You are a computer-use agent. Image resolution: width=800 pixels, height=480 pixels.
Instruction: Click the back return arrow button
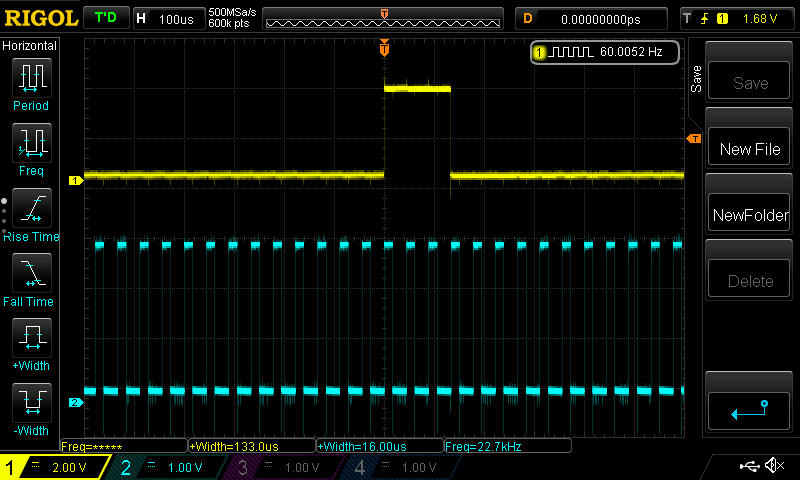tap(749, 411)
